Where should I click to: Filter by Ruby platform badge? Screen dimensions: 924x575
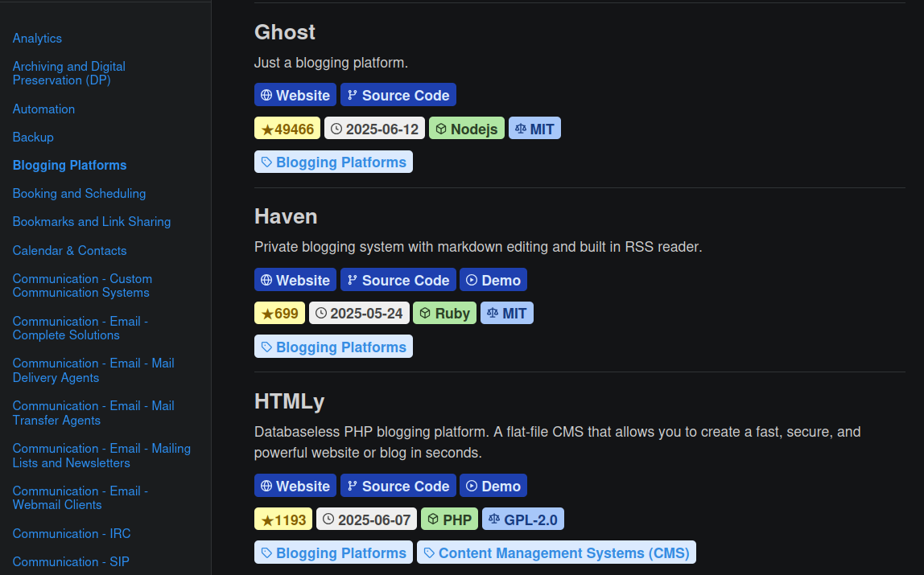[445, 313]
